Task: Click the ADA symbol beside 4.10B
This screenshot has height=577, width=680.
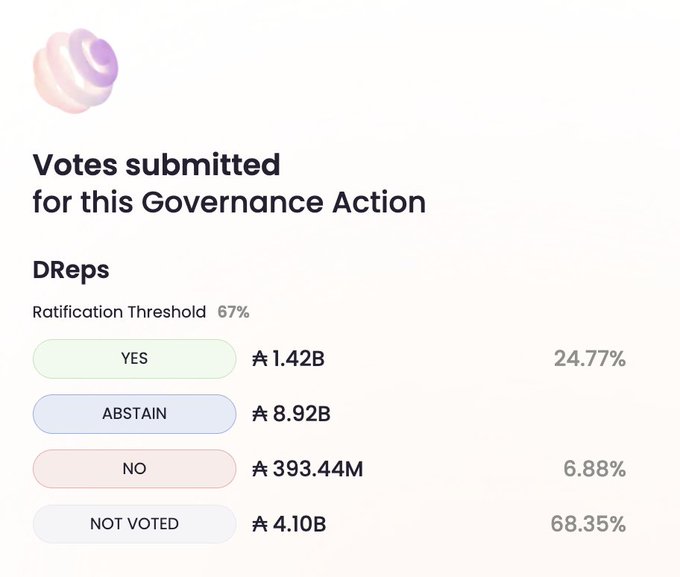Action: pos(260,524)
